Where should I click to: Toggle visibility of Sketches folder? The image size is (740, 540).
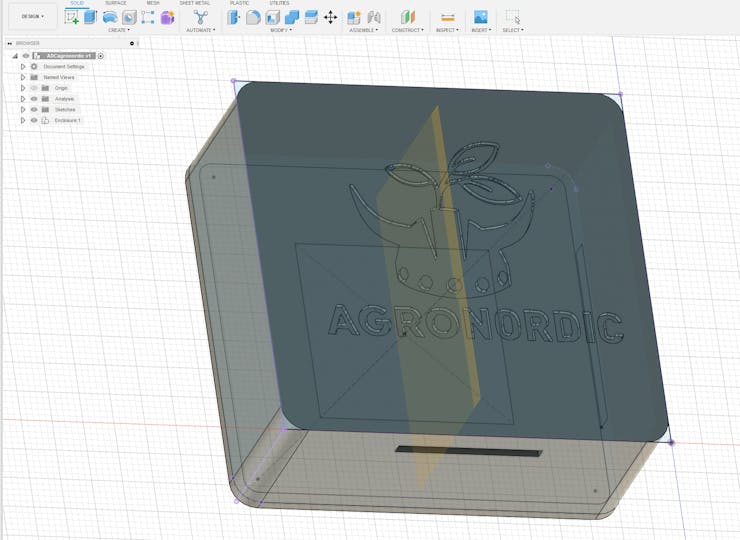[33, 110]
